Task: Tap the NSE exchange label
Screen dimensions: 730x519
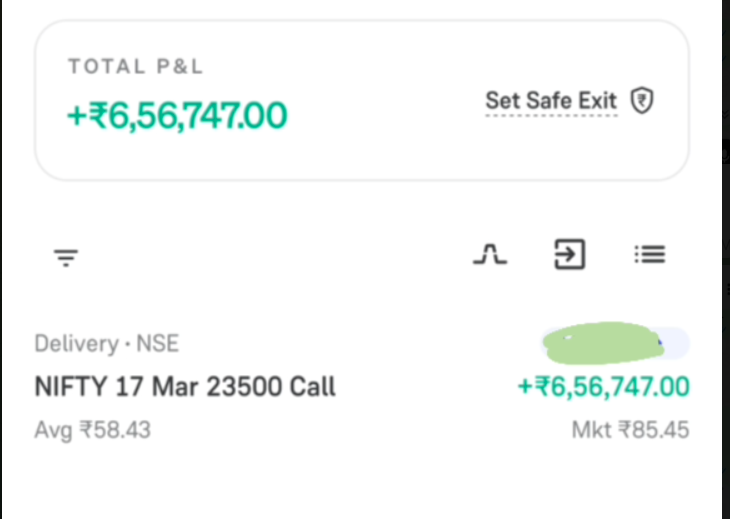Action: [x=157, y=344]
